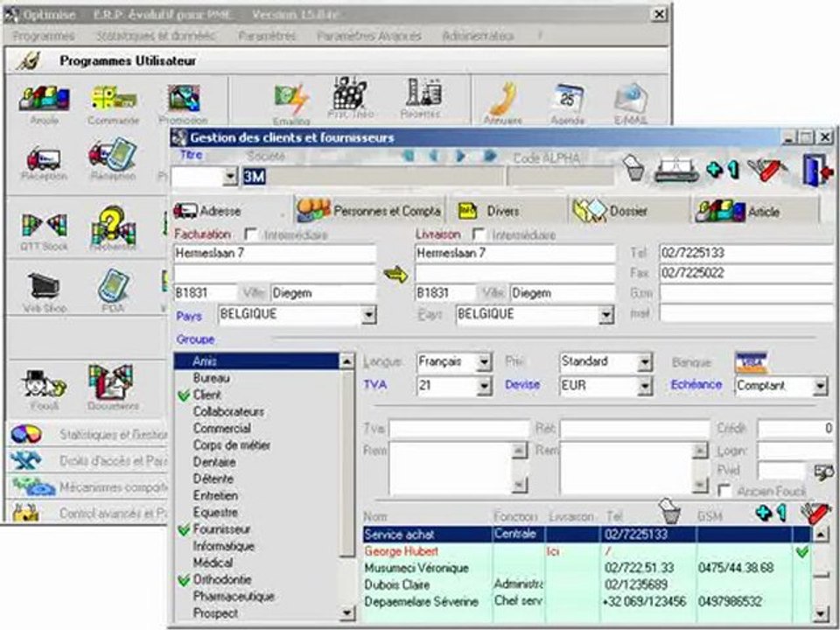The image size is (840, 630).
Task: Open the TVA 21 dropdown
Action: (x=484, y=386)
